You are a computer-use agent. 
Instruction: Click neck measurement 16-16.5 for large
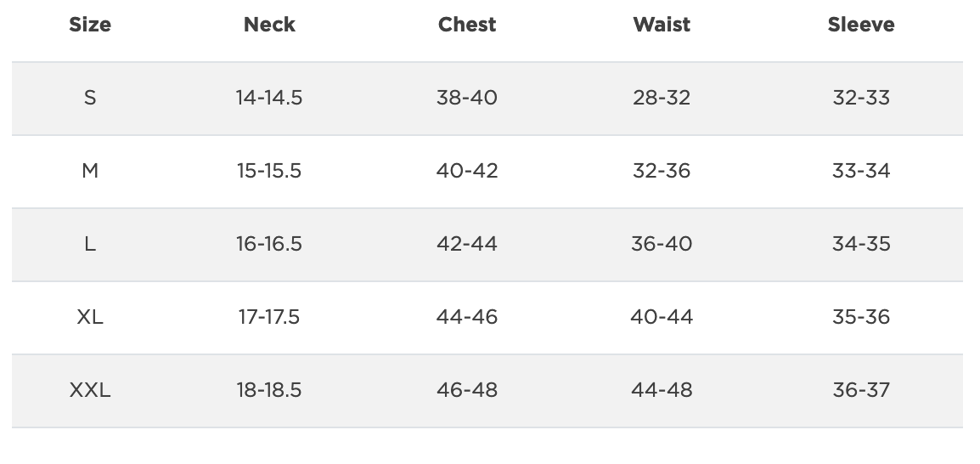269,244
